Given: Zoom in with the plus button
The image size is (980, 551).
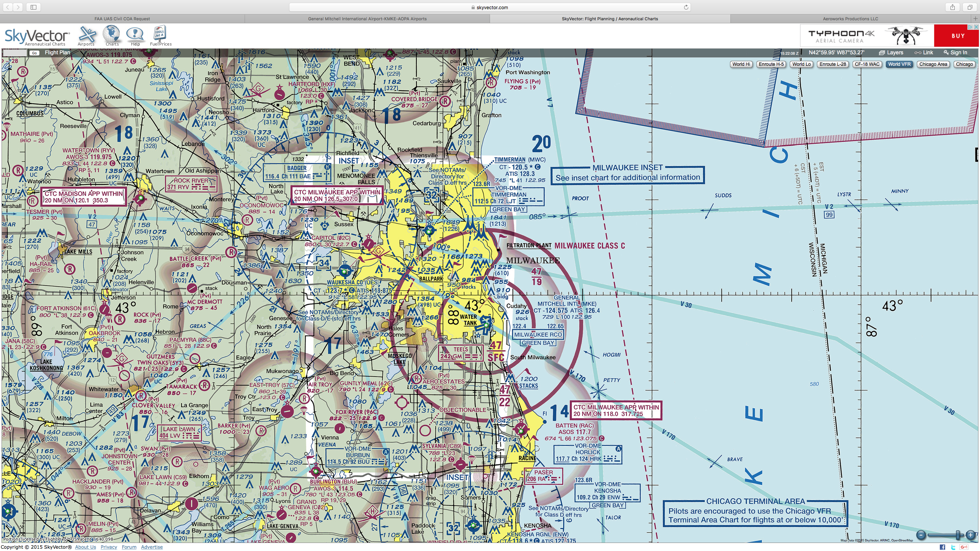Looking at the screenshot, I should point(971,535).
